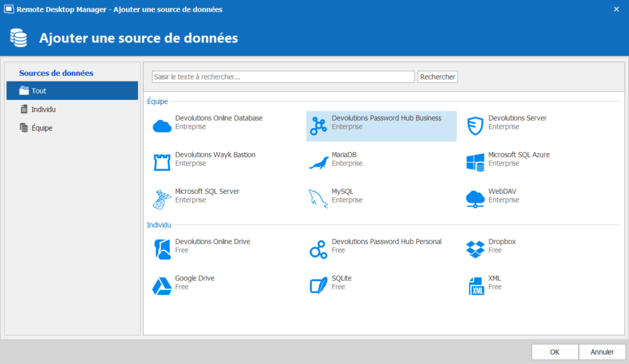Select the MySQL dolphin icon
The height and width of the screenshot is (364, 629).
click(x=318, y=199)
